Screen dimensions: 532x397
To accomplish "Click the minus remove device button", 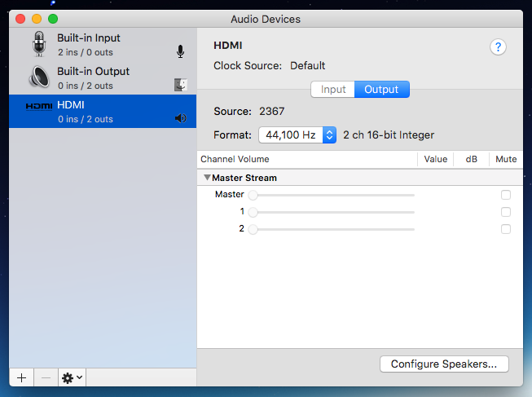I will 46,377.
